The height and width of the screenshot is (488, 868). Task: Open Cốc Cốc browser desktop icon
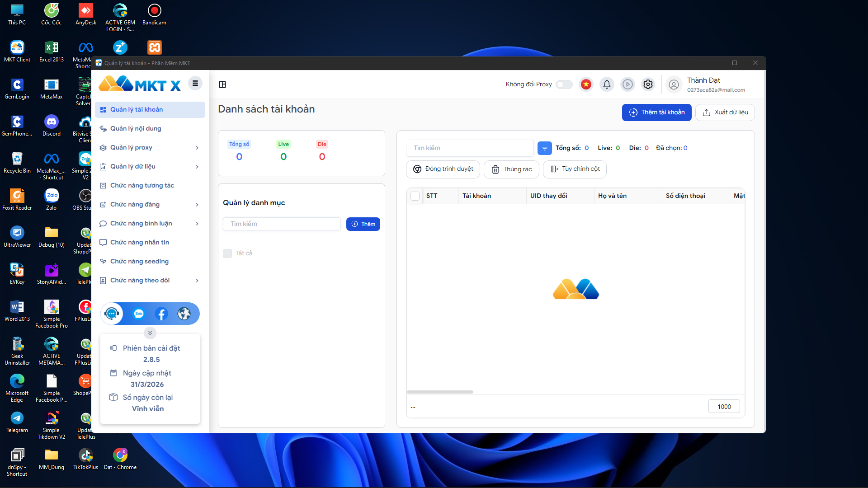pyautogui.click(x=52, y=15)
